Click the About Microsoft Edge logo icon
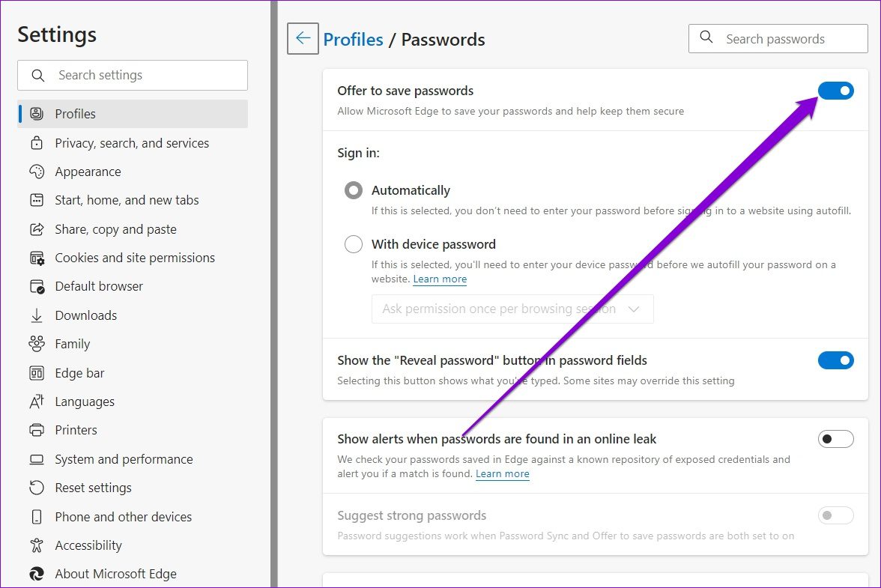 (37, 574)
